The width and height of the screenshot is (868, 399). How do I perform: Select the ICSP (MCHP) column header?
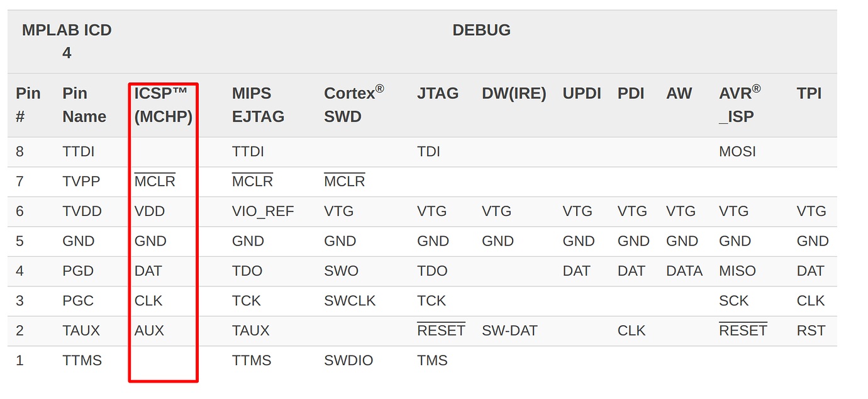(x=163, y=105)
